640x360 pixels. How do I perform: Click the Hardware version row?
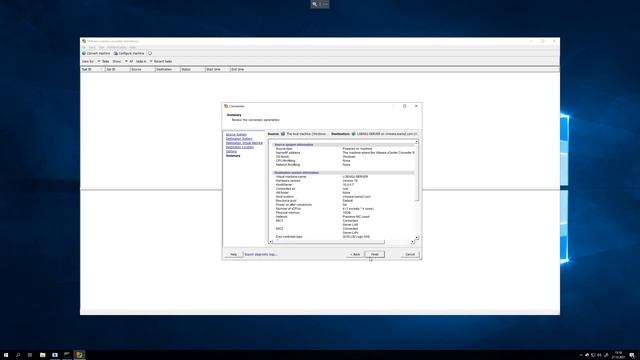tap(344, 181)
